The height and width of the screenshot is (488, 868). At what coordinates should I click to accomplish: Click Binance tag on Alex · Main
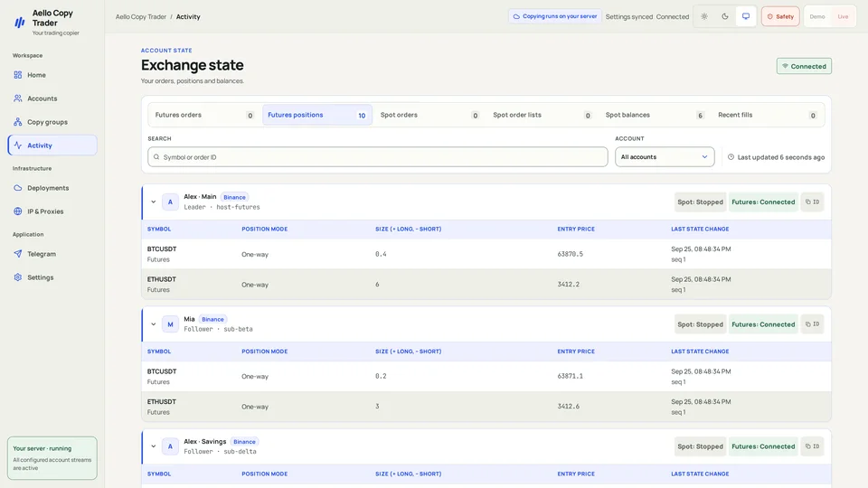tap(235, 197)
